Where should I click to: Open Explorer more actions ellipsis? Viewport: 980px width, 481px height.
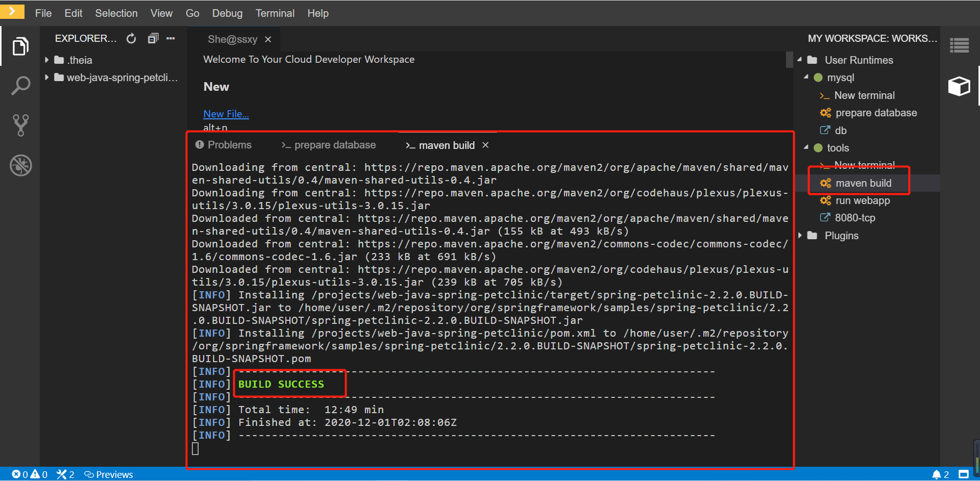pos(170,38)
